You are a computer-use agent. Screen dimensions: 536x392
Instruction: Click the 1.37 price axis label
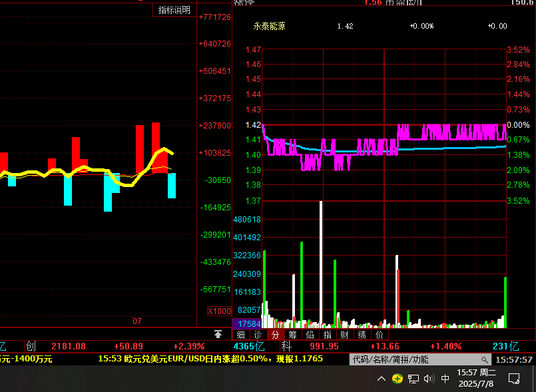[253, 201]
